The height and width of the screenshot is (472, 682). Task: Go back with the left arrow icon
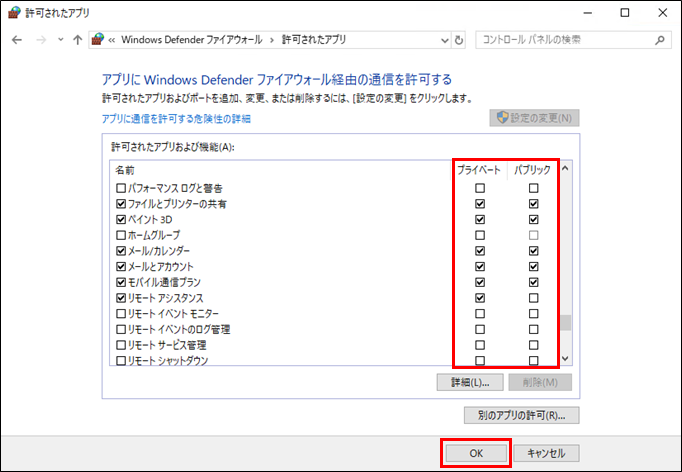click(x=17, y=40)
